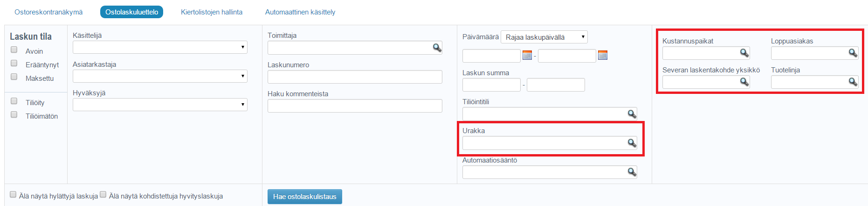Go to Automaattinen käsittely
This screenshot has height=206, width=868.
300,12
